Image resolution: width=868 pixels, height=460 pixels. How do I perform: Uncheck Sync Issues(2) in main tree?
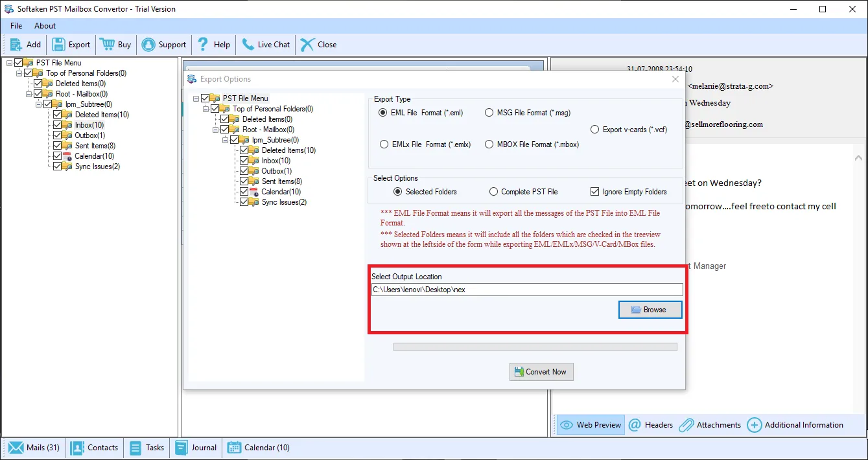click(57, 167)
